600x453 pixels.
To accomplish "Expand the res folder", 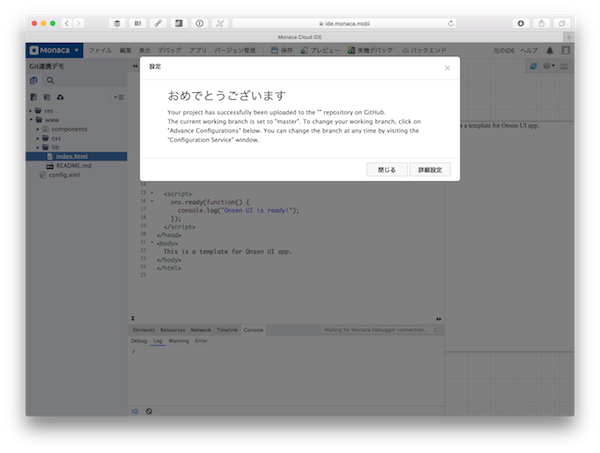I will click(31, 111).
